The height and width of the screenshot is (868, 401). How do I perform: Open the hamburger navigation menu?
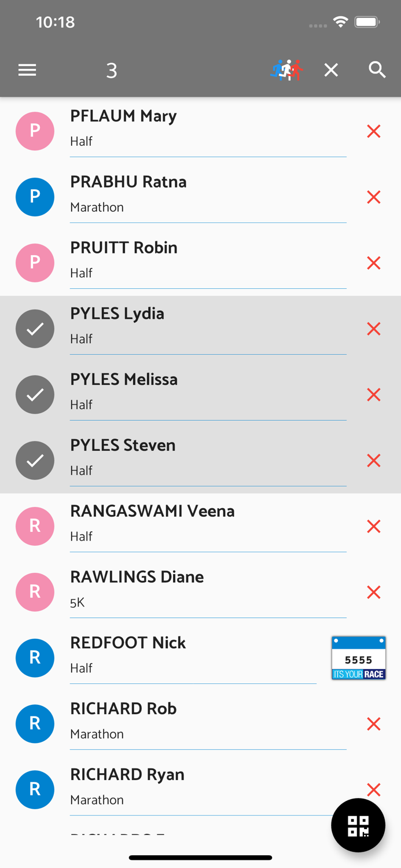(x=27, y=69)
